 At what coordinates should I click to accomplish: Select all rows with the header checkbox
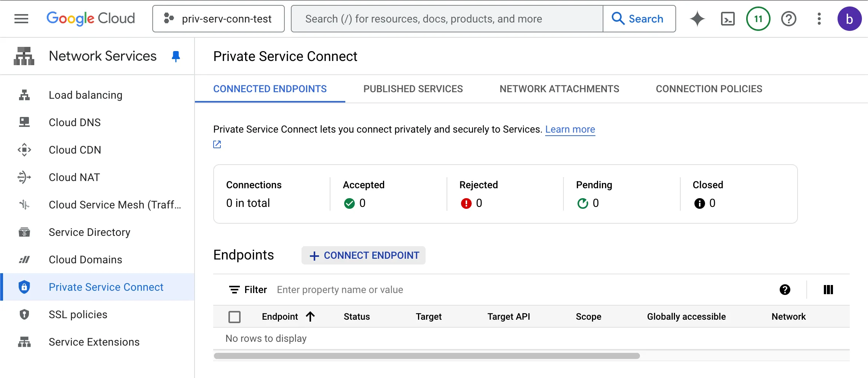235,317
